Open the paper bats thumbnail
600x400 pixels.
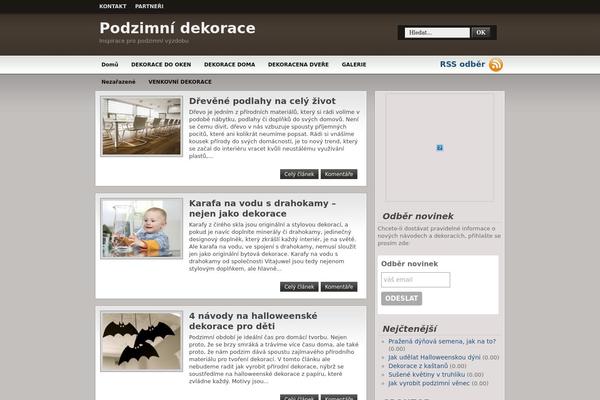142,341
